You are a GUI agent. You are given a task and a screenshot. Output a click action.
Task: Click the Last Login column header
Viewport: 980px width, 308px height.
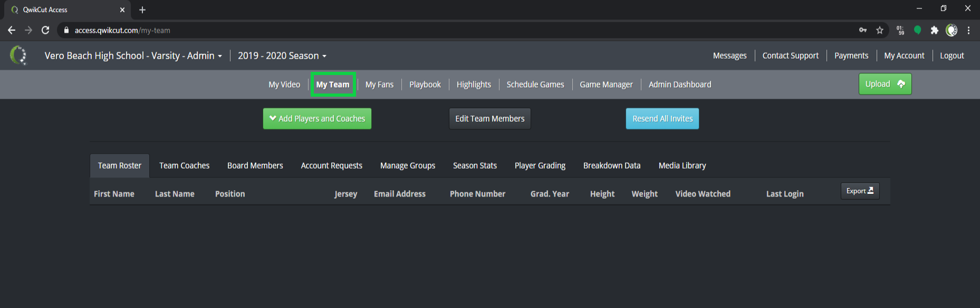[785, 194]
